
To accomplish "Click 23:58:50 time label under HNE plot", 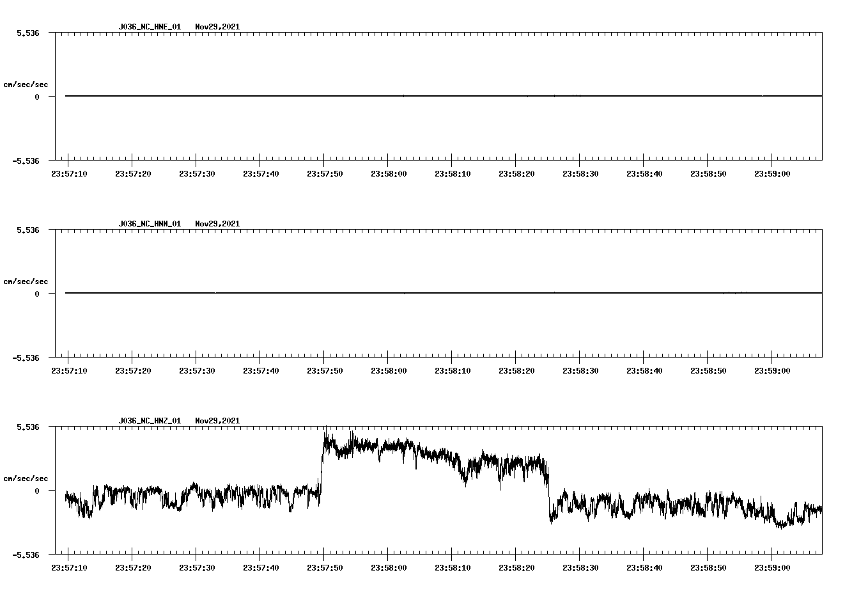I will tap(708, 174).
